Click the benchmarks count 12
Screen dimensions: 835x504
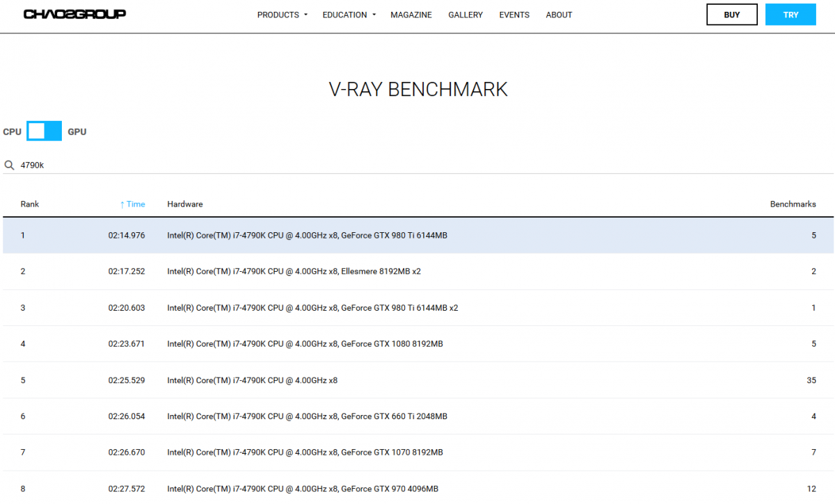coord(811,489)
